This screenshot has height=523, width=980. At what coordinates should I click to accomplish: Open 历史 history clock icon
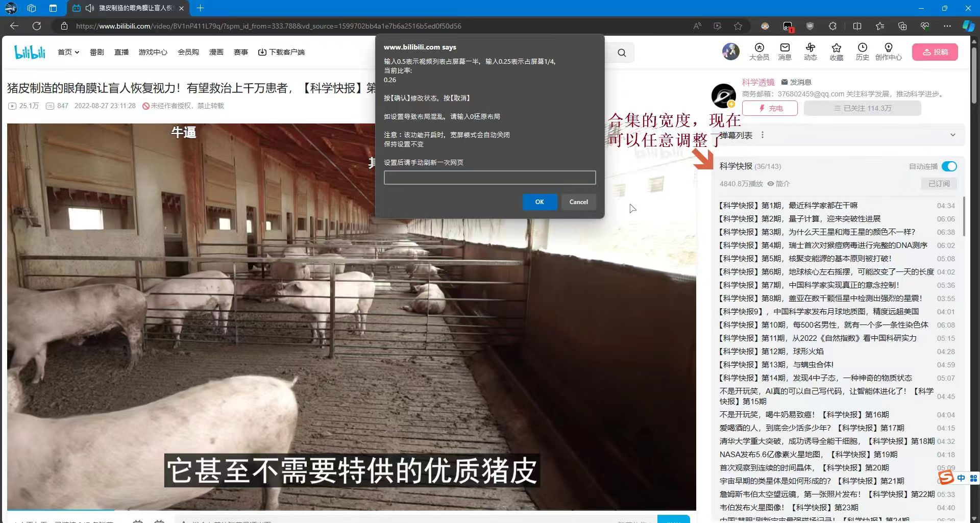pyautogui.click(x=862, y=52)
